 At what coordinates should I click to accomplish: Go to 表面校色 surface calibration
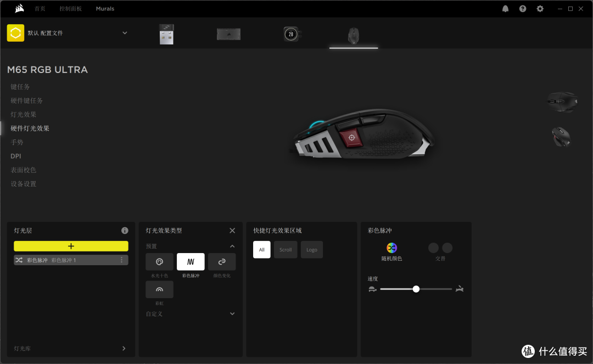point(24,170)
